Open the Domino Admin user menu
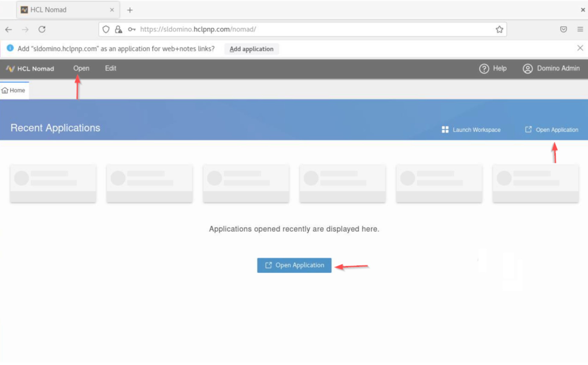 [551, 69]
